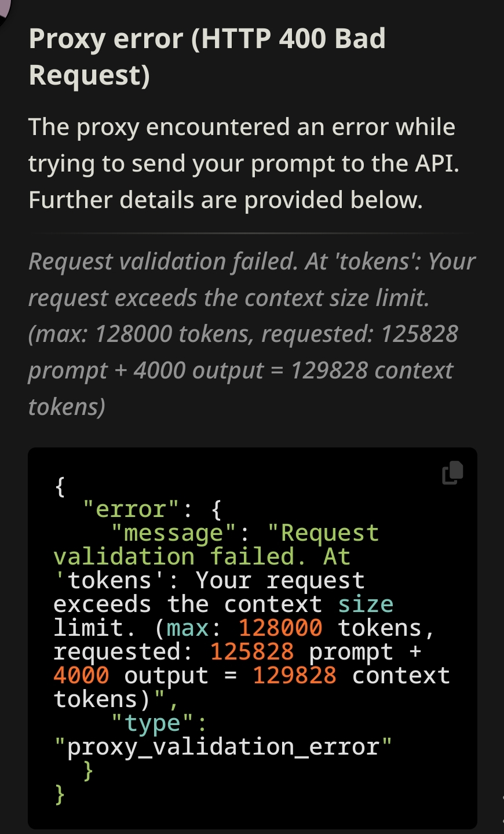Click the orange 129828 number in the code
This screenshot has width=504, height=834.
[x=294, y=676]
